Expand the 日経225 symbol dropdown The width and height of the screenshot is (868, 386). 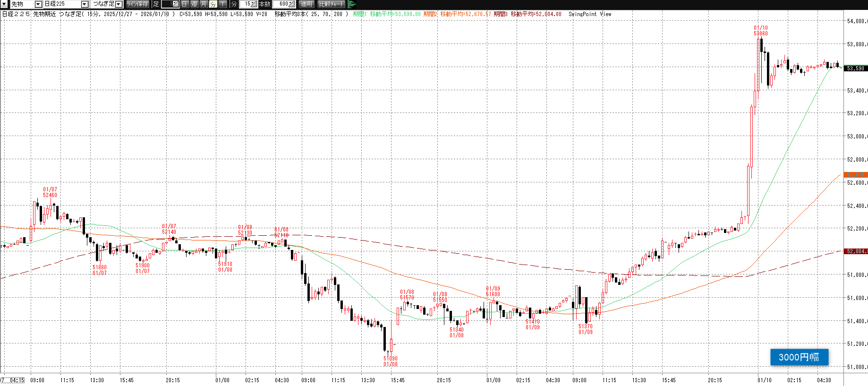click(85, 4)
